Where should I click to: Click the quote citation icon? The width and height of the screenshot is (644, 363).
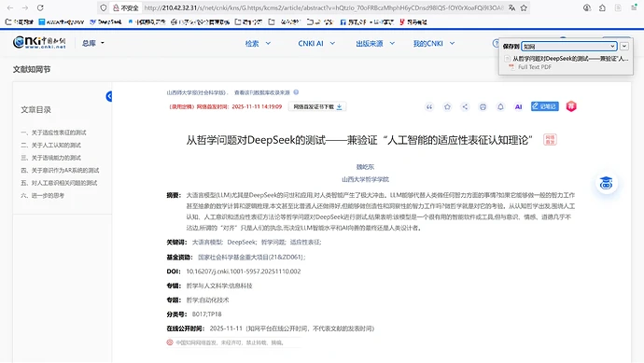coord(429,106)
